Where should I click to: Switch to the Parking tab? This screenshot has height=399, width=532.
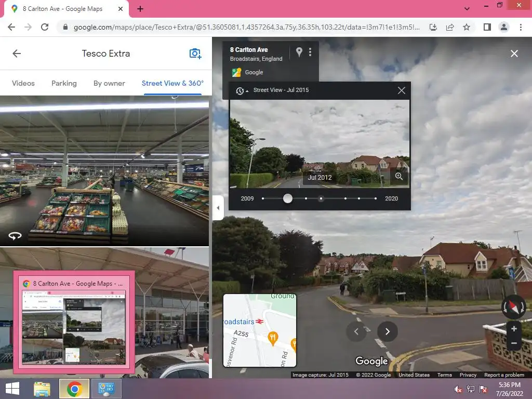[64, 83]
